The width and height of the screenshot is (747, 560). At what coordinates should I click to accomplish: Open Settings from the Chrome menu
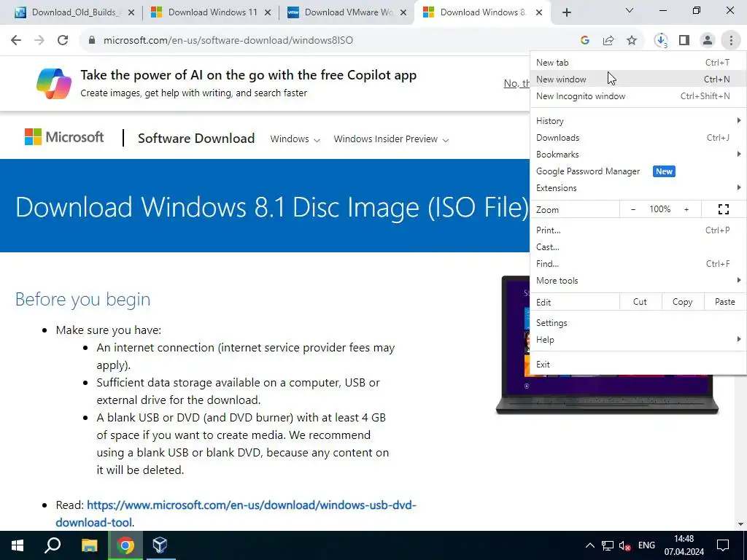click(638, 323)
